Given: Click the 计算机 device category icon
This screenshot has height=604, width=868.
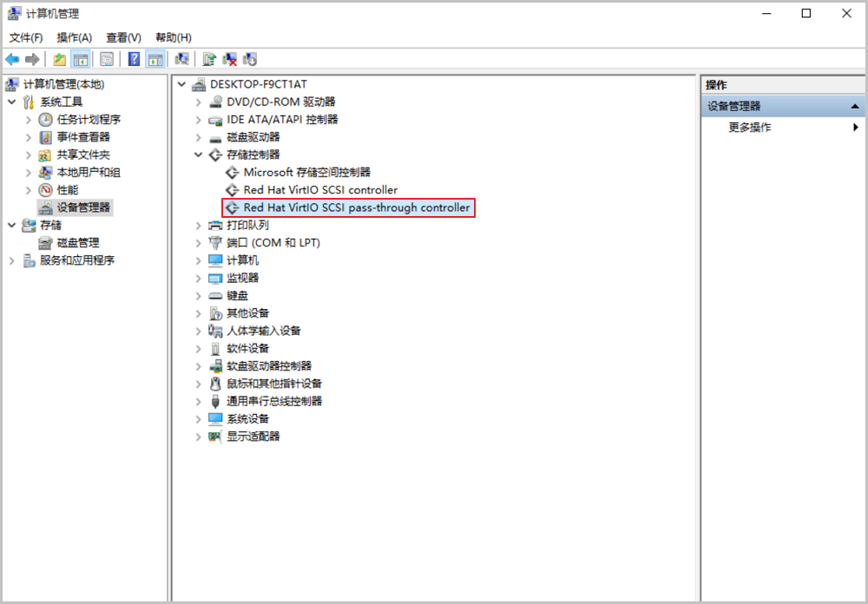Looking at the screenshot, I should [214, 260].
